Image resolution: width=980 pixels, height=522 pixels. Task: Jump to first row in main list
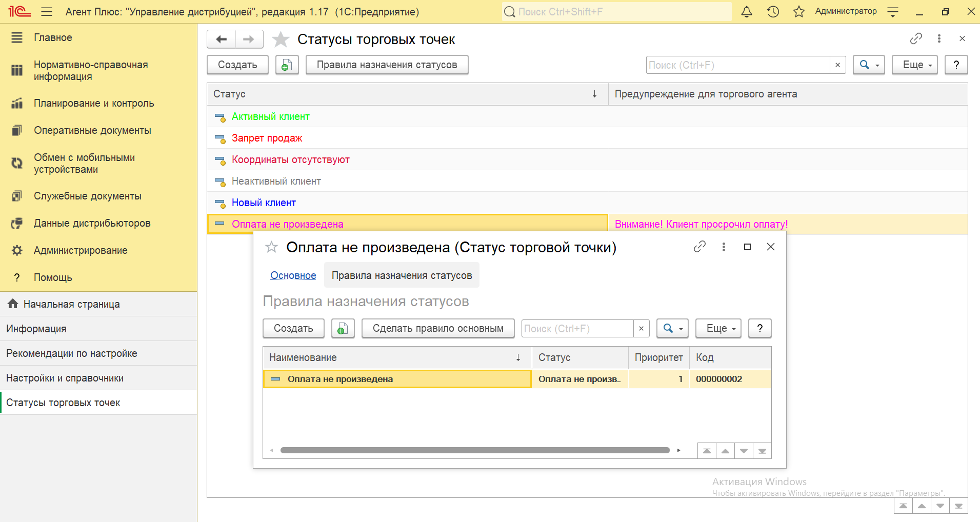[903, 506]
